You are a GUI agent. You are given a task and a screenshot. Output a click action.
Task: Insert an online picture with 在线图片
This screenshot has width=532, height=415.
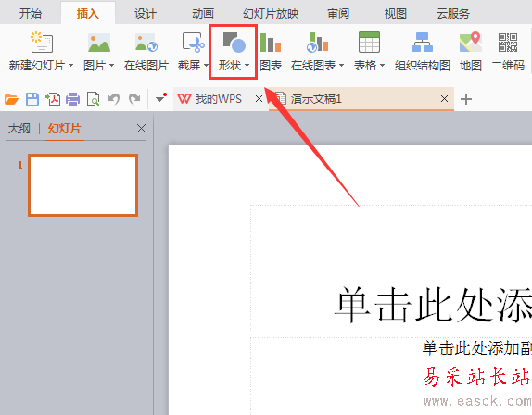click(x=146, y=52)
